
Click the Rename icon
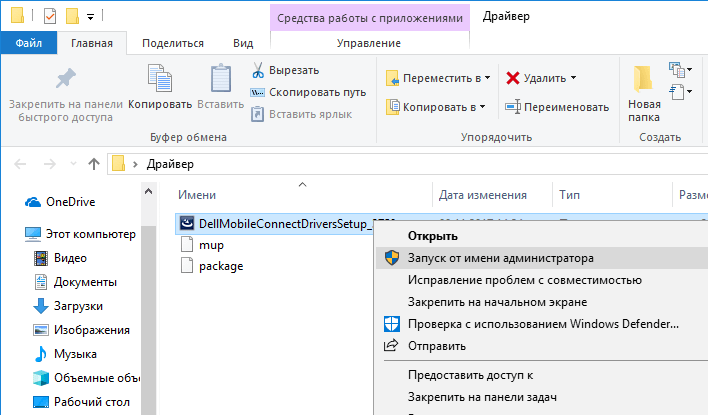click(512, 107)
